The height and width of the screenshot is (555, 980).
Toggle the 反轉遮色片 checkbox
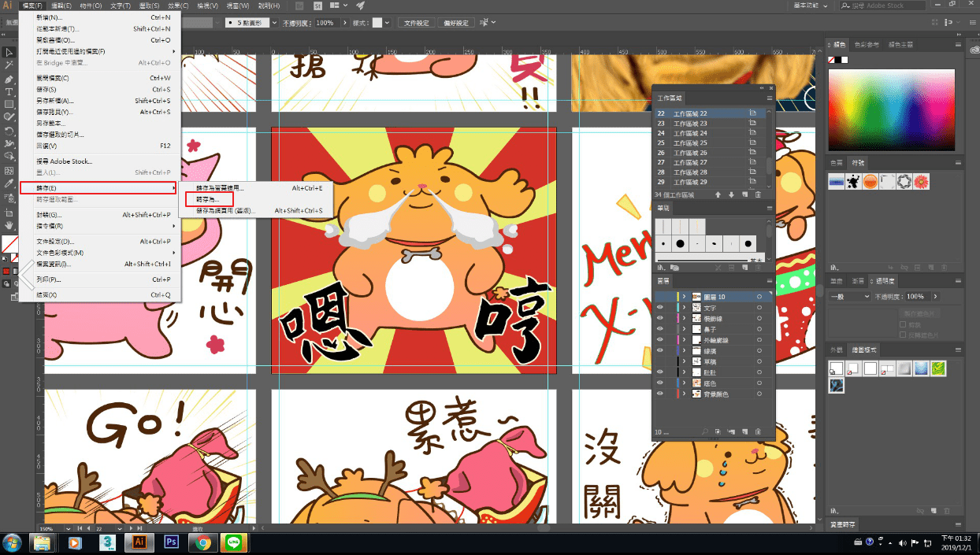tap(903, 334)
